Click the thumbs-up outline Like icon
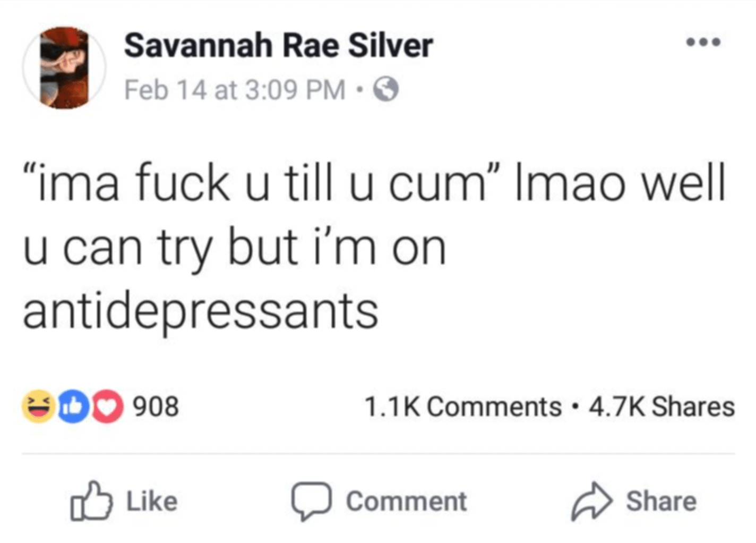 click(x=91, y=500)
